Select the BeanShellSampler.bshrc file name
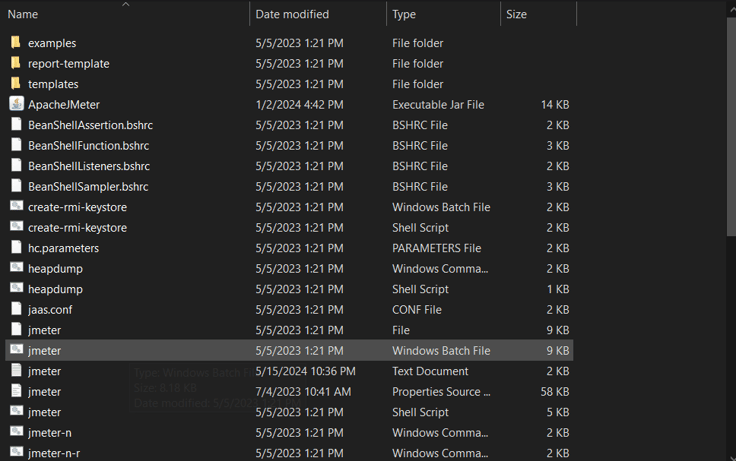The width and height of the screenshot is (736, 461). click(88, 187)
